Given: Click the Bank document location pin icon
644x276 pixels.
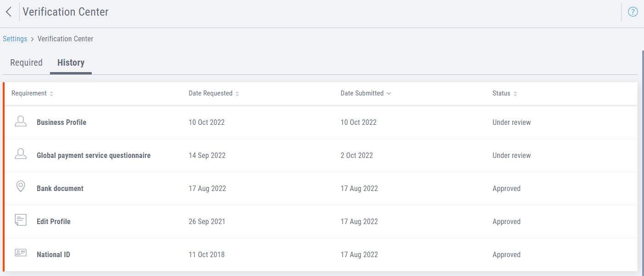Looking at the screenshot, I should click(21, 186).
